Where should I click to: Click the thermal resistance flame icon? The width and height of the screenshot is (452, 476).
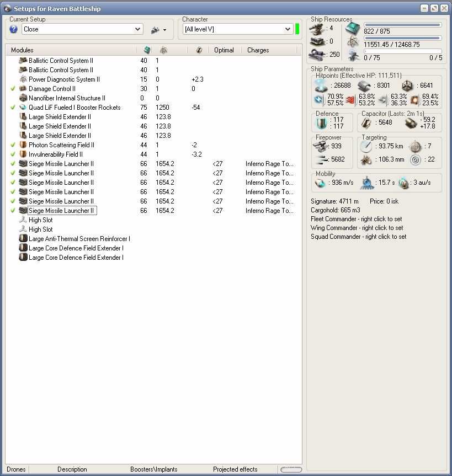pos(350,100)
